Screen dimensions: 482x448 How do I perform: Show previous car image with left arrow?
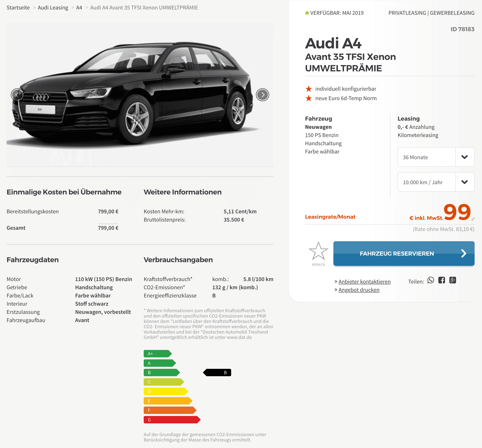tap(17, 95)
